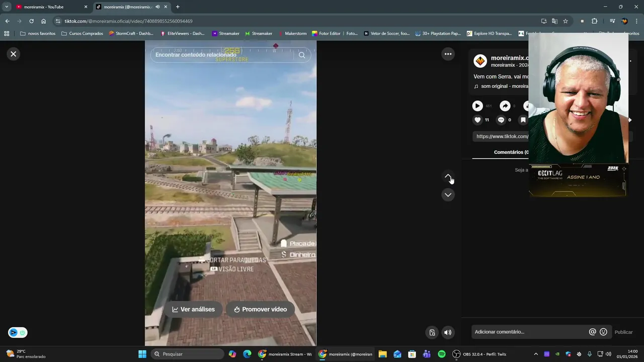
Task: Toggle auto-scroll button beside the volume control
Action: pyautogui.click(x=432, y=332)
